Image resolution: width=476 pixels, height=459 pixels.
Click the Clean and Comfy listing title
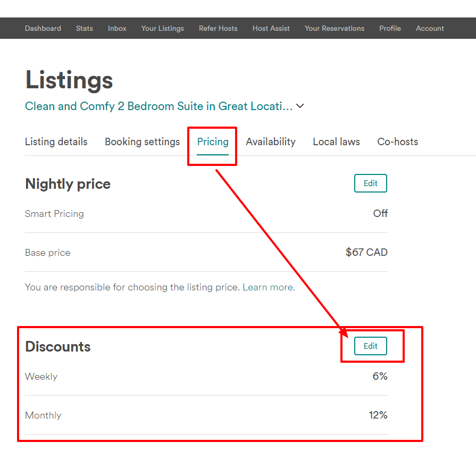click(x=158, y=106)
